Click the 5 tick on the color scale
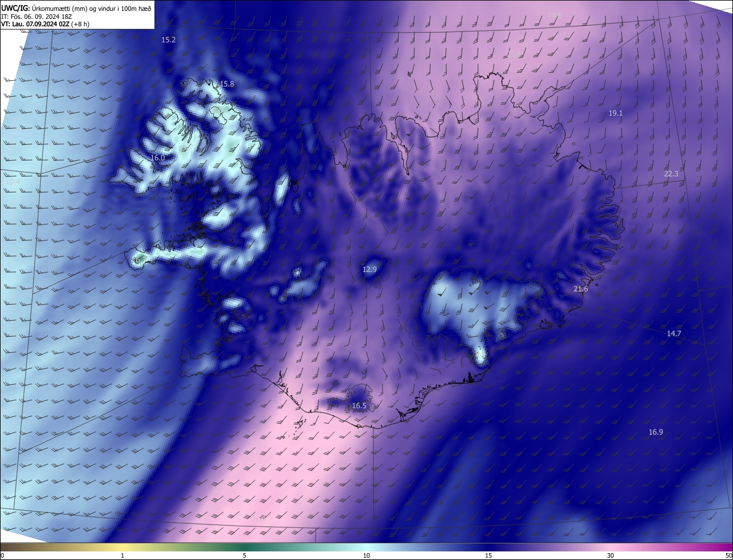 (x=245, y=555)
